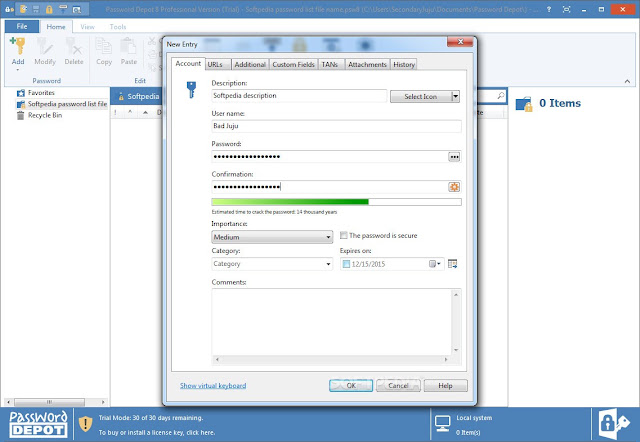Switch to the Attachments tab

pos(367,64)
